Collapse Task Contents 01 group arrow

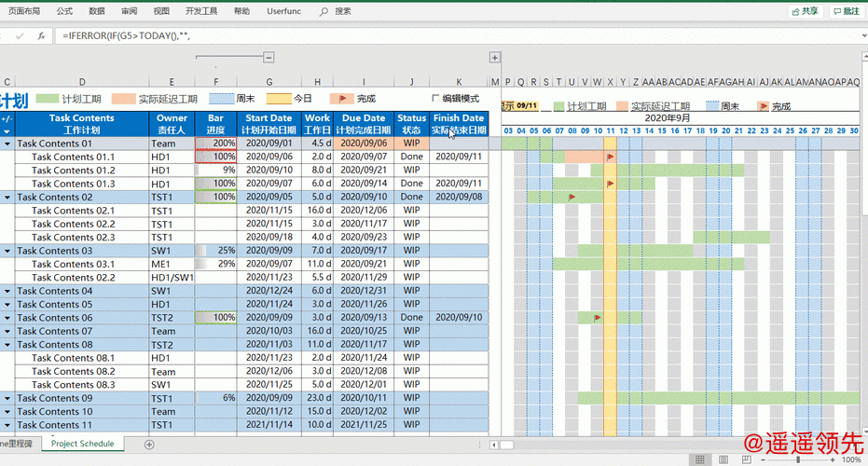pos(7,144)
